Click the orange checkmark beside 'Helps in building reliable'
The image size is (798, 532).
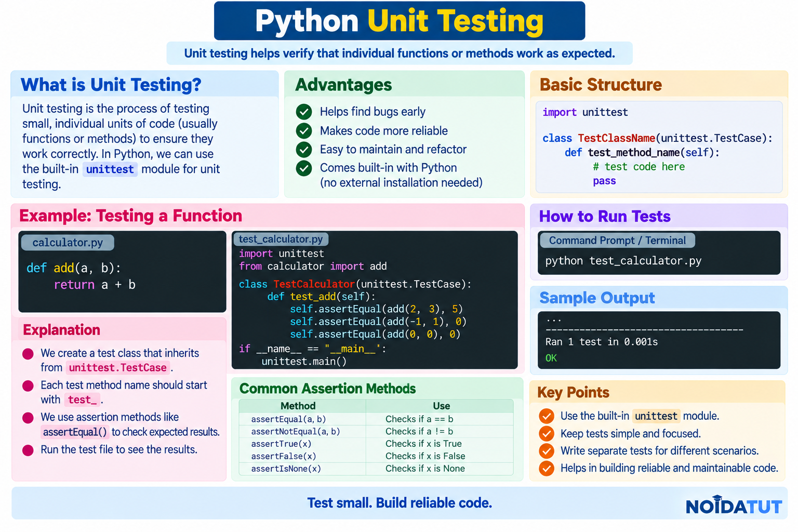click(x=547, y=468)
